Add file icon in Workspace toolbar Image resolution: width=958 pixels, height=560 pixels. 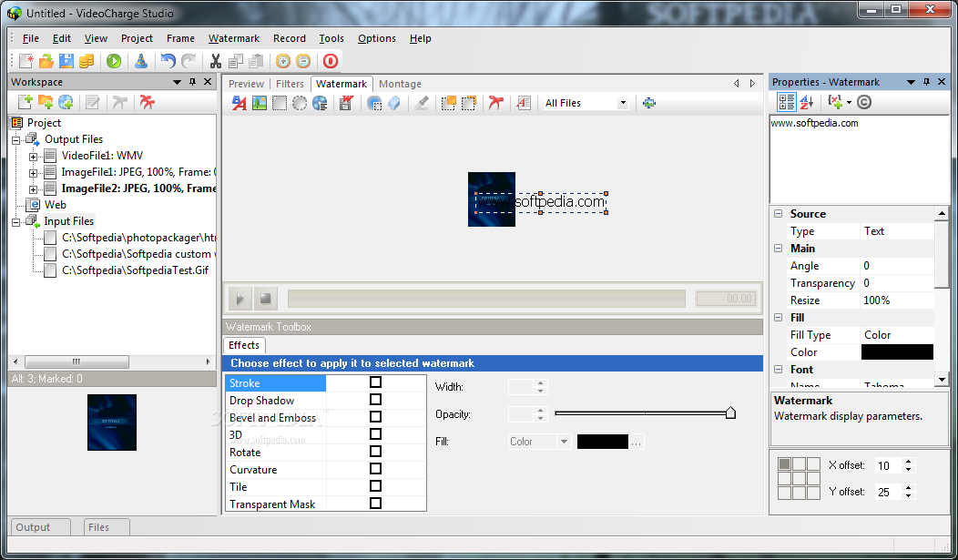pyautogui.click(x=25, y=103)
